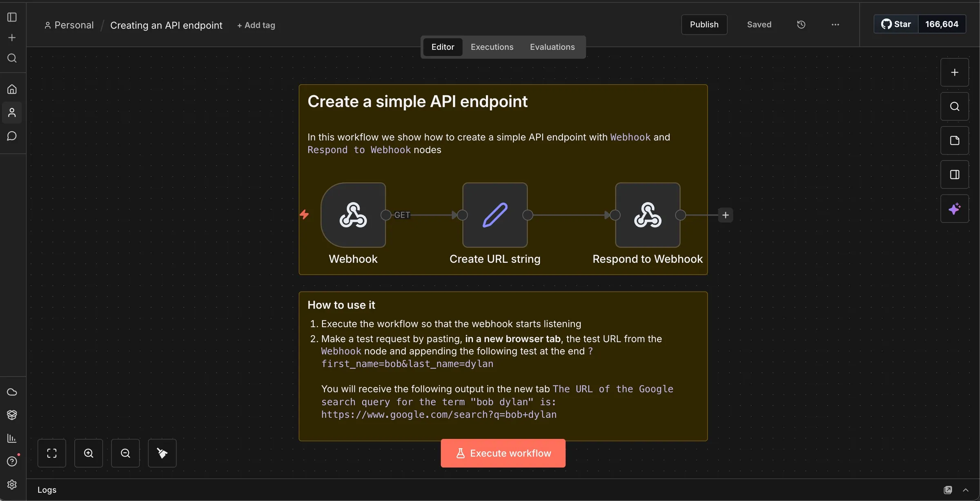
Task: Switch to the Executions tab
Action: pos(492,47)
